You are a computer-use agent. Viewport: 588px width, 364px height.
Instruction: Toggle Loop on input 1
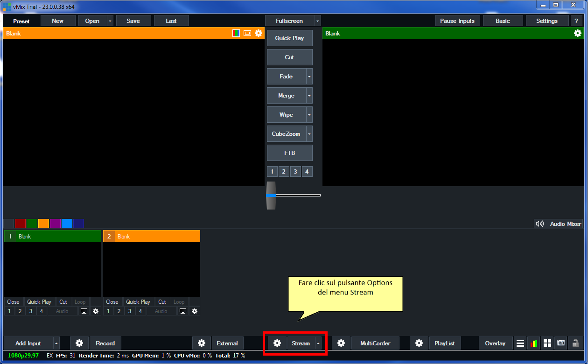point(80,302)
